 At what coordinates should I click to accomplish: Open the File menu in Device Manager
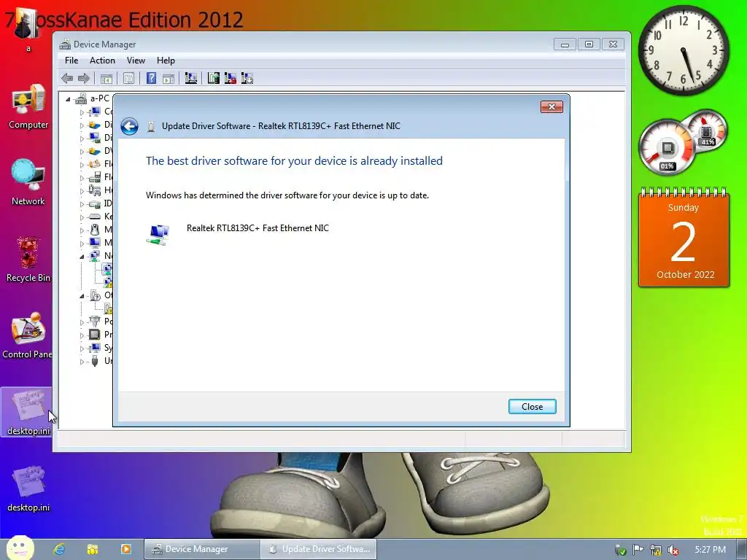point(71,61)
